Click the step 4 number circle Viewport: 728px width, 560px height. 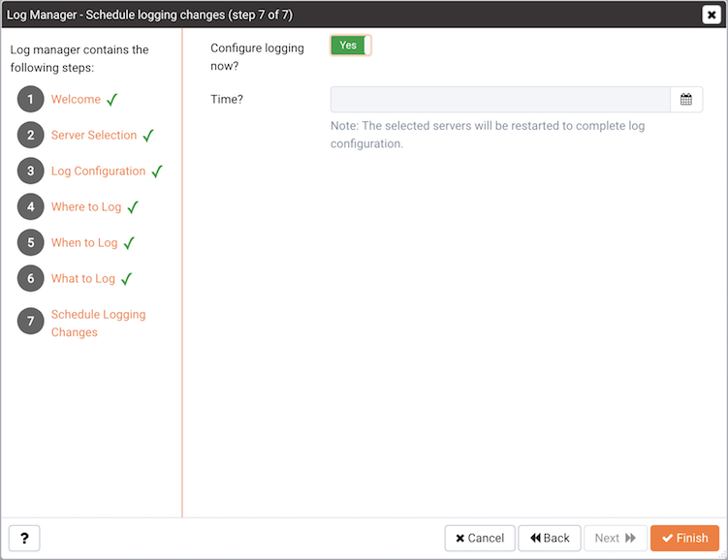coord(31,206)
